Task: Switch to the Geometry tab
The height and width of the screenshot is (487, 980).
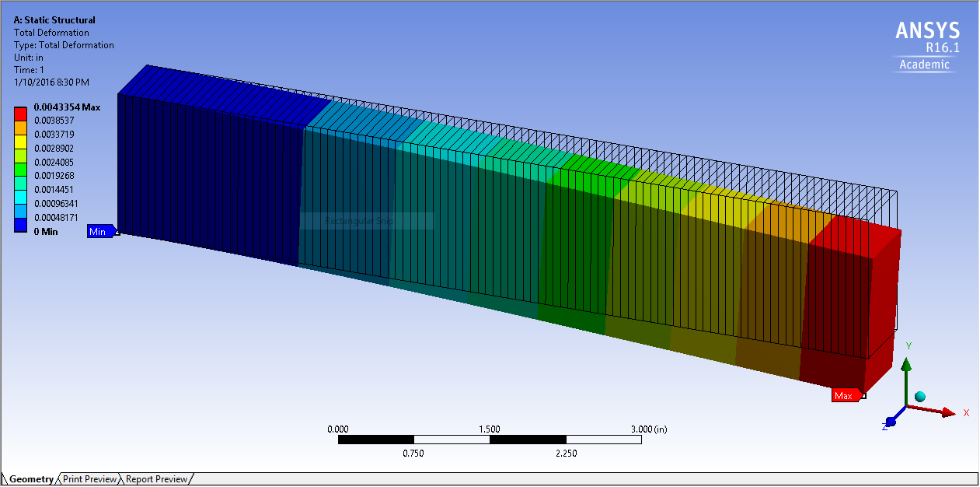Action: pyautogui.click(x=31, y=479)
